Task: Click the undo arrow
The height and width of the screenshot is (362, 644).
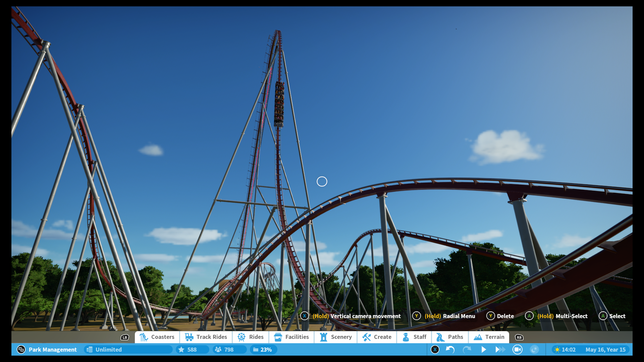Action: tap(450, 350)
